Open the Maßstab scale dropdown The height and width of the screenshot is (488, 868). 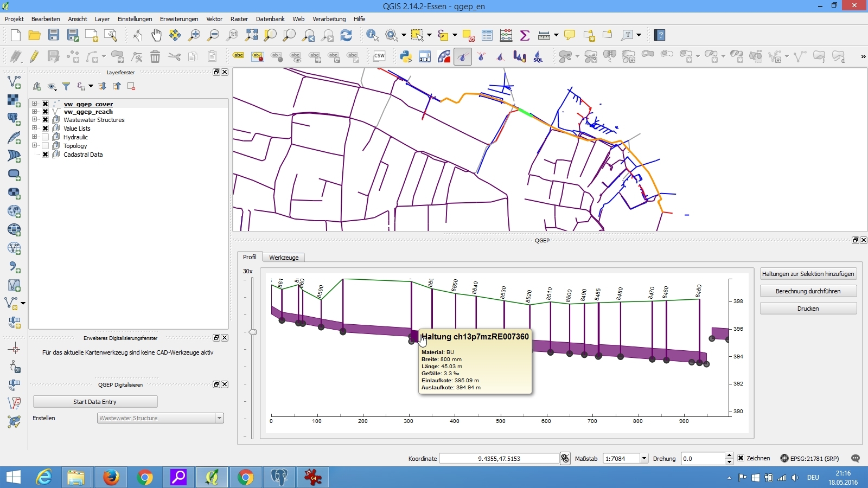(x=644, y=459)
